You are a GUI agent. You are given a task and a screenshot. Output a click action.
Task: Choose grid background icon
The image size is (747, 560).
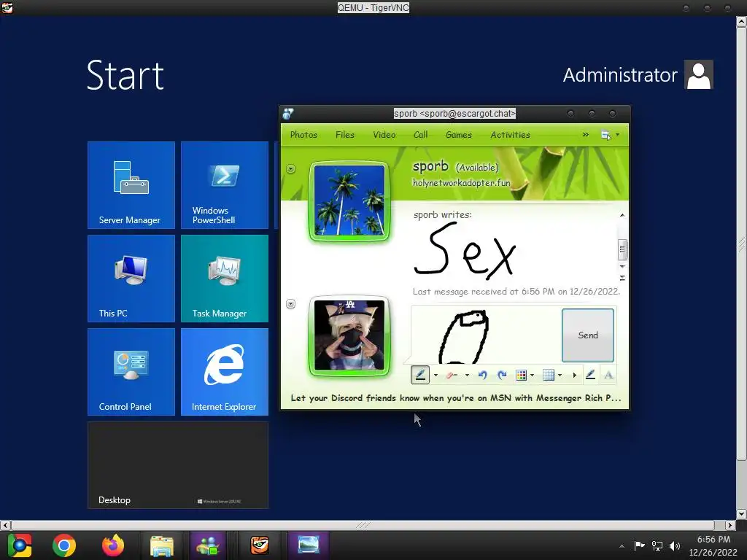[549, 376]
